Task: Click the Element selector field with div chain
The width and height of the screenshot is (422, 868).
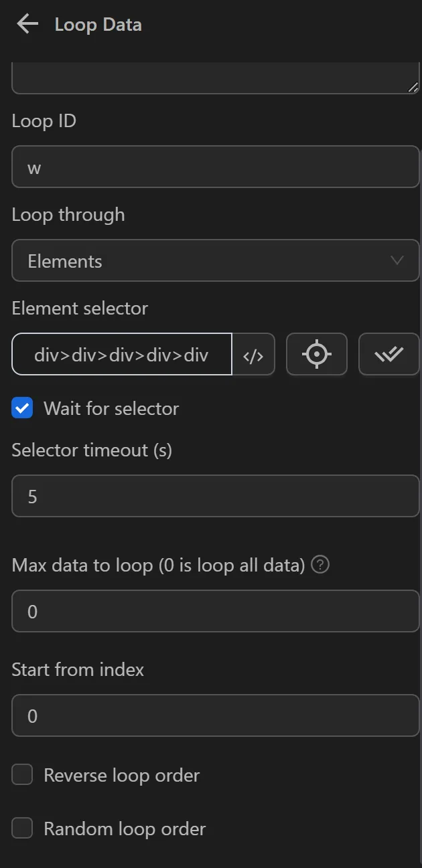Action: pos(121,354)
